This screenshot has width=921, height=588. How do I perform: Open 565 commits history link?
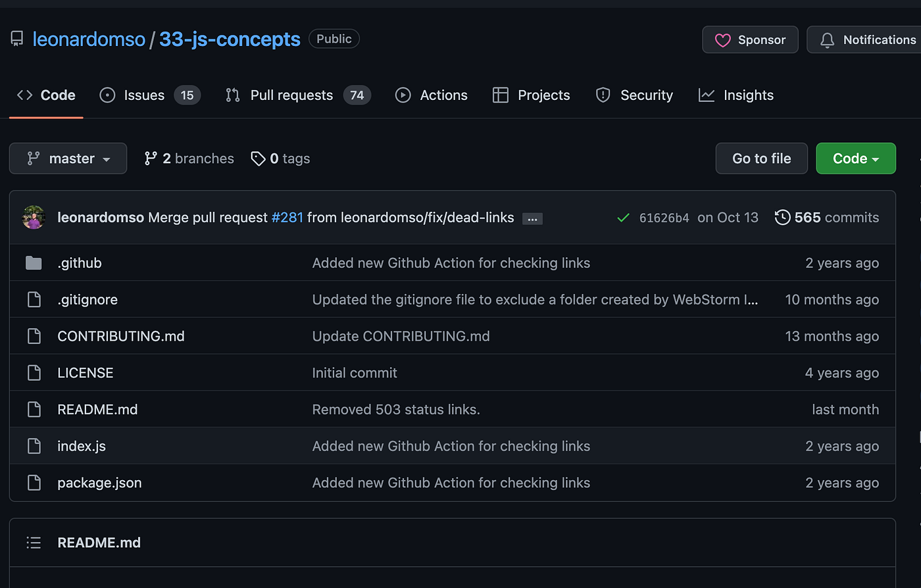[x=827, y=218]
